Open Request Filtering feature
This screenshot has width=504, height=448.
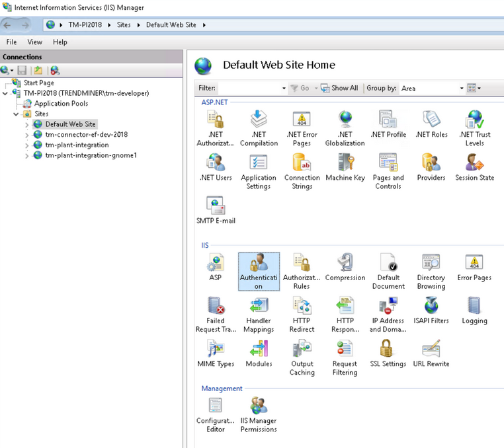coord(345,349)
